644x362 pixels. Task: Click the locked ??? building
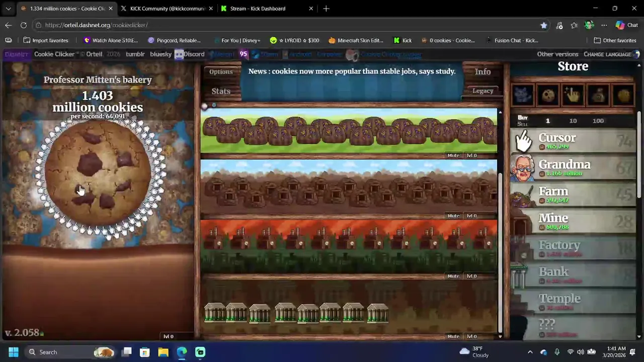(x=573, y=327)
